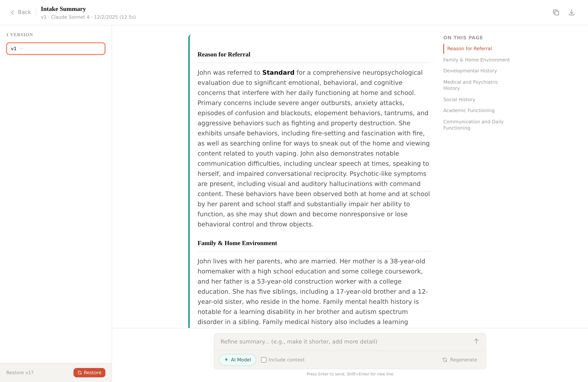Collapse the Back navigation chevron
The image size is (588, 382).
click(x=12, y=12)
